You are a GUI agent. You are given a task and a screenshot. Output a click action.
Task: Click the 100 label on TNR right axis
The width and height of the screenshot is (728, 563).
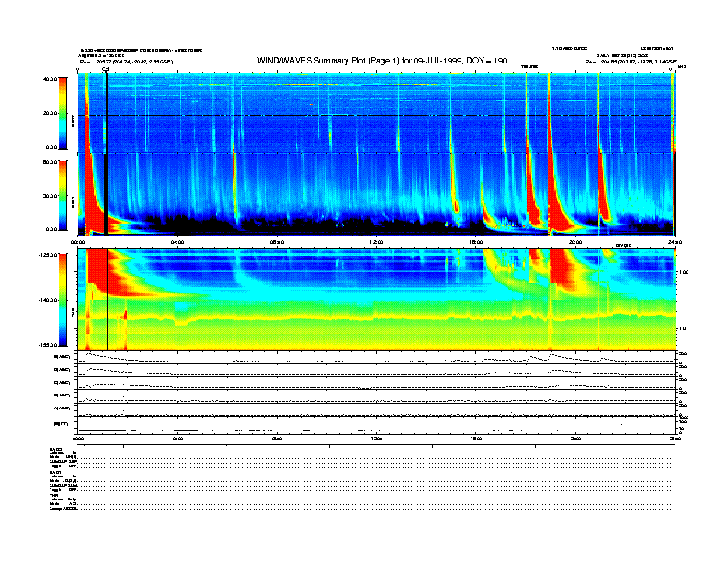pos(684,272)
